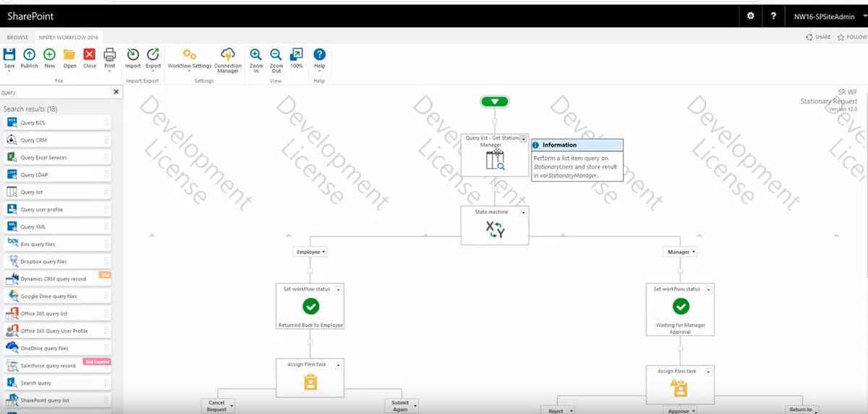Open the Help ribbon icon
This screenshot has height=414, width=868.
point(319,54)
